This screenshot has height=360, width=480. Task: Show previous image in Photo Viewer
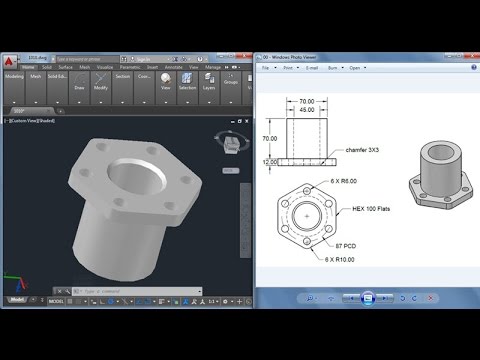click(351, 298)
